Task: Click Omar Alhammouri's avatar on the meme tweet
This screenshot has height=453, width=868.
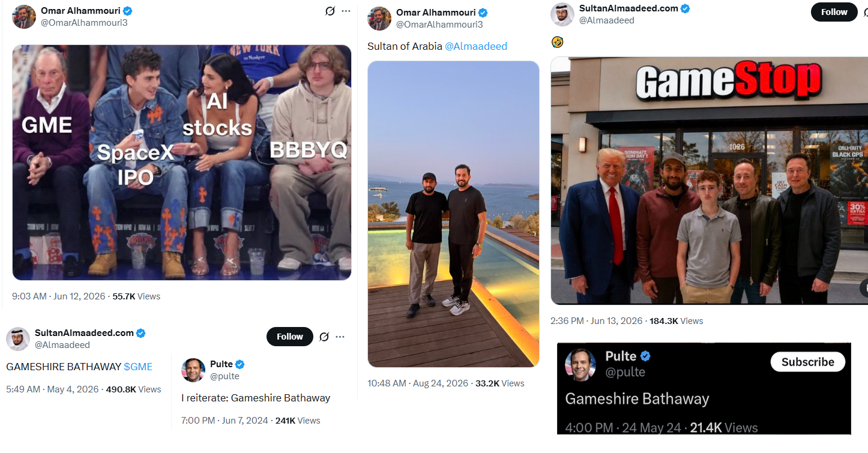Action: click(24, 17)
